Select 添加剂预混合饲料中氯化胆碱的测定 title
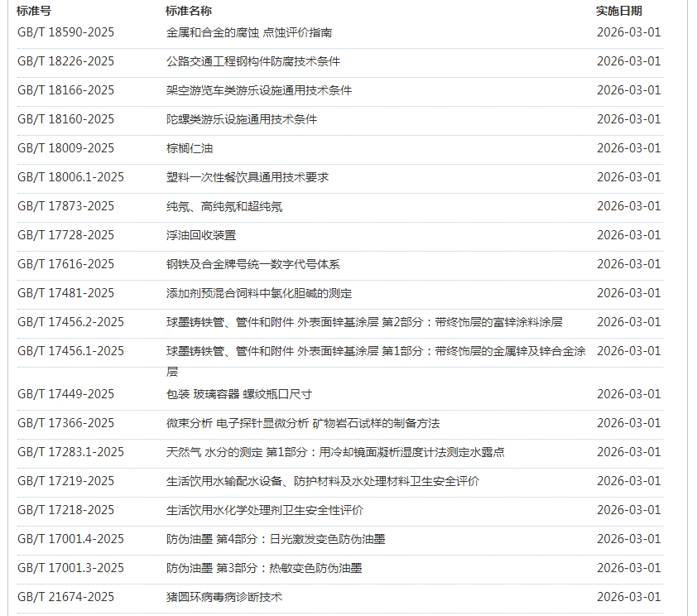 [x=258, y=293]
